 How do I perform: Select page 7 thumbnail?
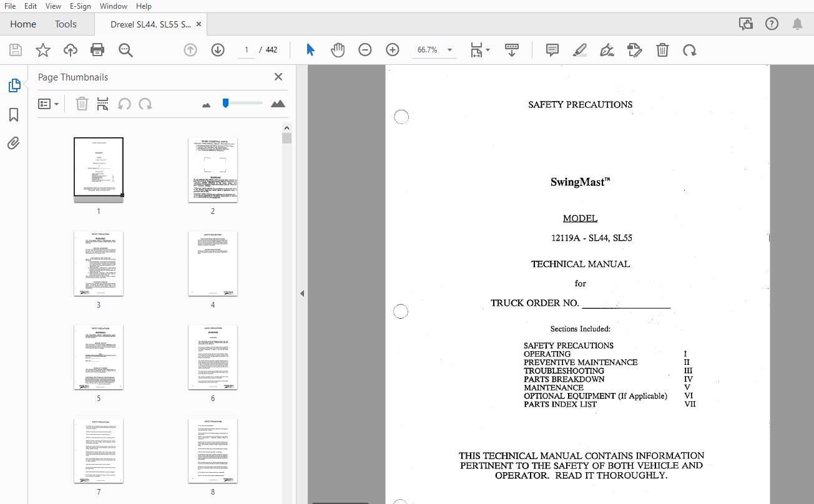coord(99,450)
